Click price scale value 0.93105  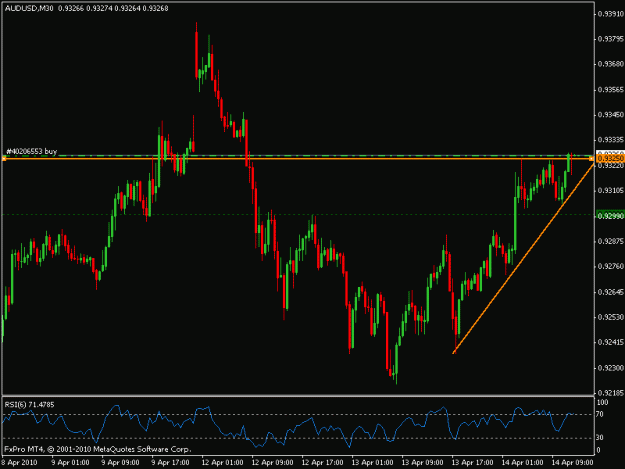[x=611, y=191]
